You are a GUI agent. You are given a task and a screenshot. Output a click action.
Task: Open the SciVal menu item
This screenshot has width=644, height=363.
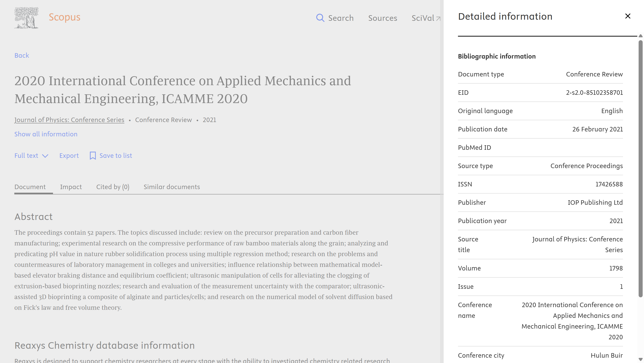423,18
